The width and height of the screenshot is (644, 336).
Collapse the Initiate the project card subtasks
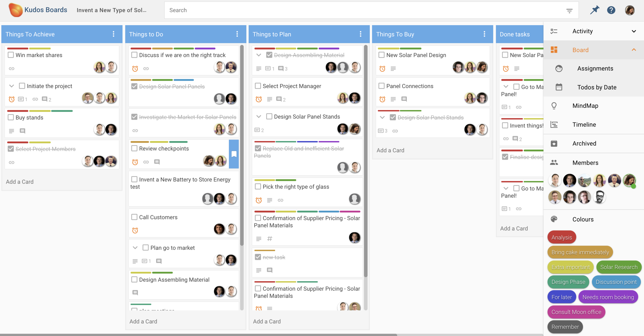pos(11,86)
